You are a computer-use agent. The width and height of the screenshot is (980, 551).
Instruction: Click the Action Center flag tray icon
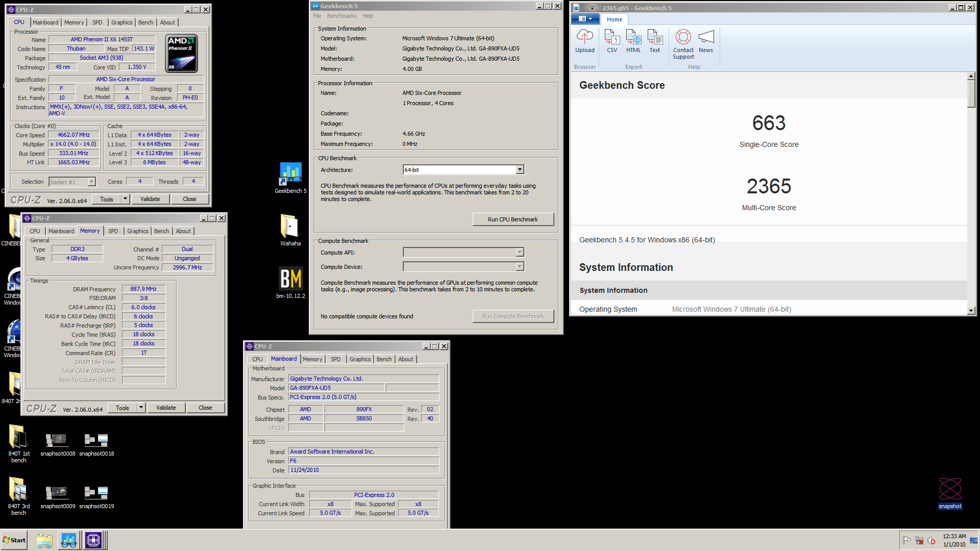pyautogui.click(x=906, y=540)
